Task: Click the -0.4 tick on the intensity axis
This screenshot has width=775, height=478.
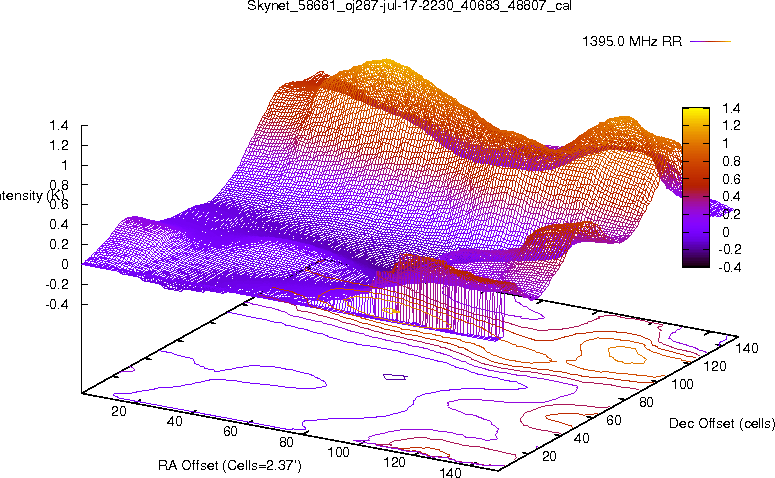Action: coord(56,304)
